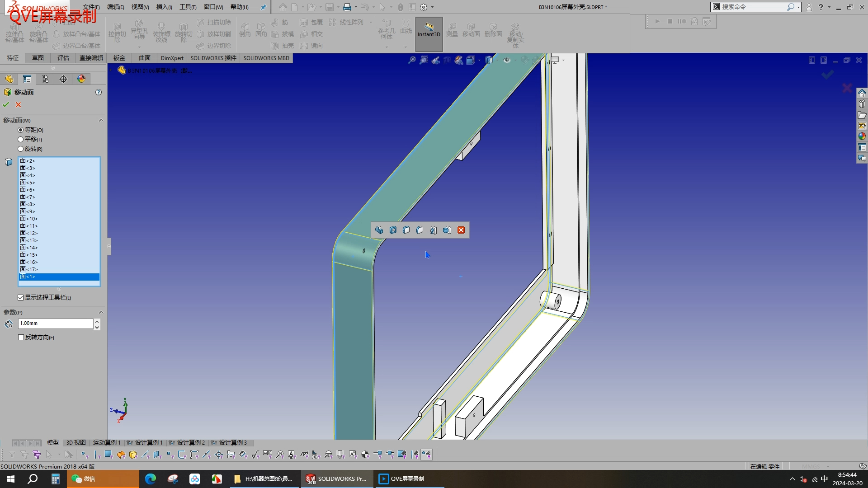Collapse the 移动面(M) section
Image resolution: width=868 pixels, height=488 pixels.
tap(101, 120)
